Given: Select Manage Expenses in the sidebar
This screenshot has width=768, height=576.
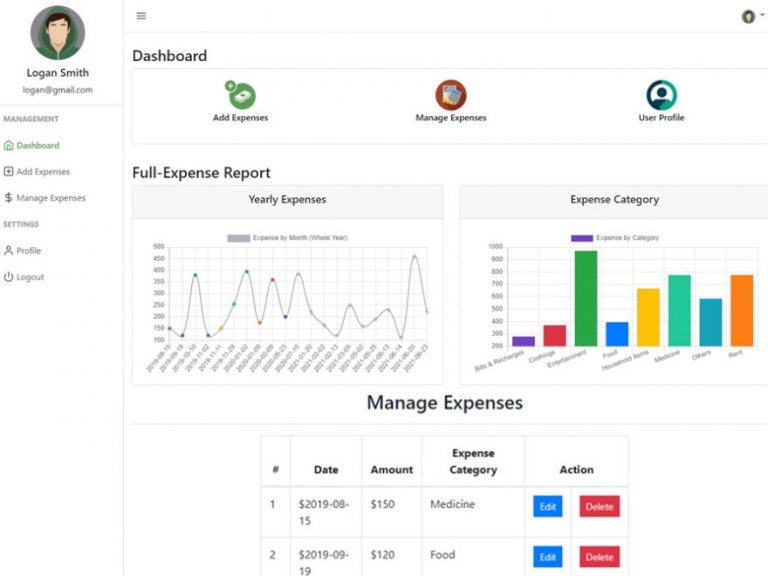Looking at the screenshot, I should (50, 198).
